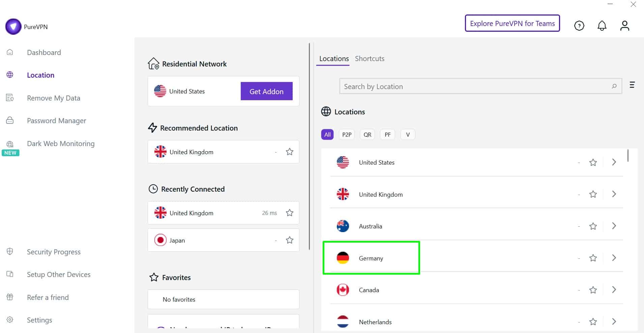Image resolution: width=644 pixels, height=333 pixels.
Task: Open the user account profile icon
Action: click(624, 26)
